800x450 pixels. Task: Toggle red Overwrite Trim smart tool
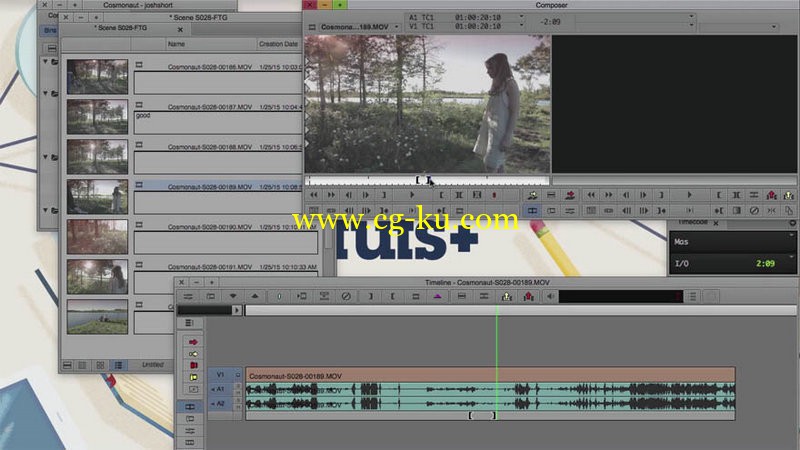193,365
